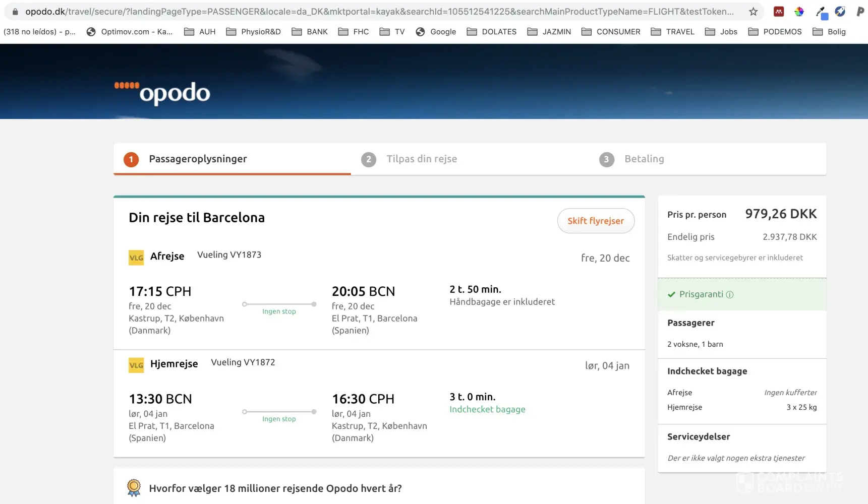Screen dimensions: 868x504
Task: Click the color wheel extension icon
Action: coord(799,12)
